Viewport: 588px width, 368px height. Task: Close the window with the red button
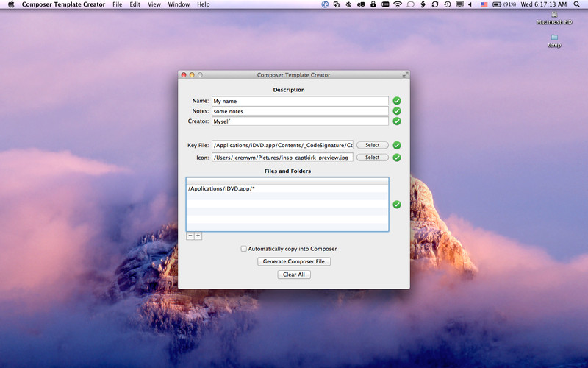184,75
